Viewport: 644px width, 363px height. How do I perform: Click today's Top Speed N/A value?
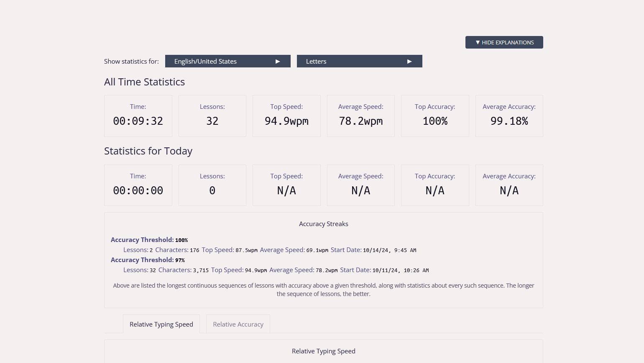coord(286,191)
